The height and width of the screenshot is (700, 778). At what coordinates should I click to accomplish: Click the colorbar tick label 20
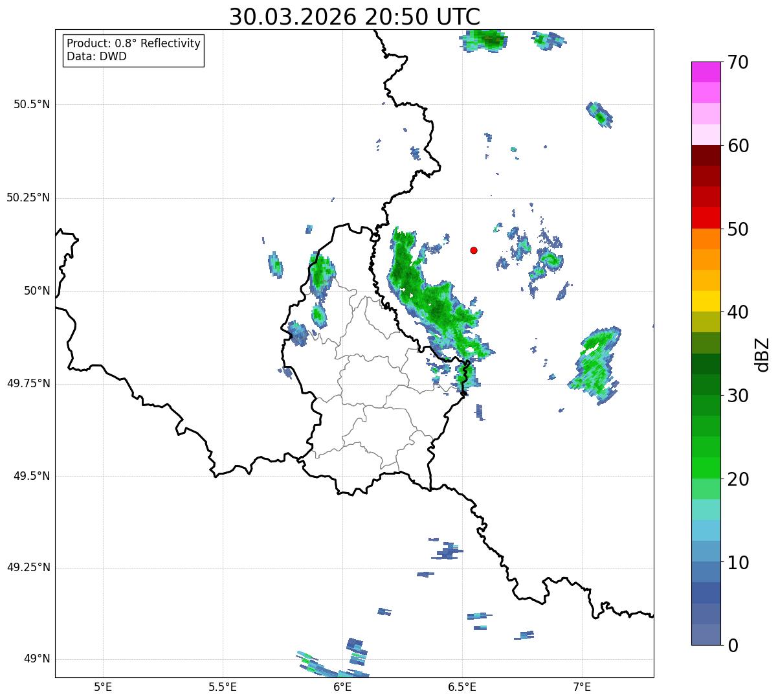coord(738,479)
